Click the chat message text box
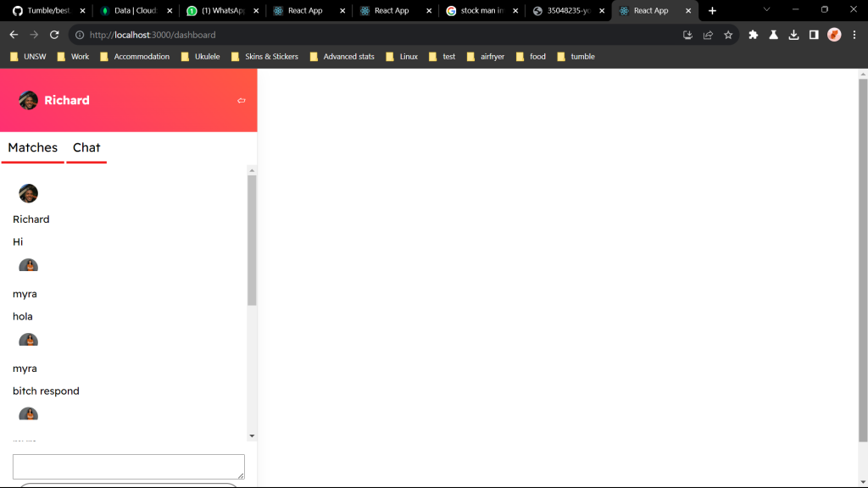868x488 pixels. pos(128,466)
